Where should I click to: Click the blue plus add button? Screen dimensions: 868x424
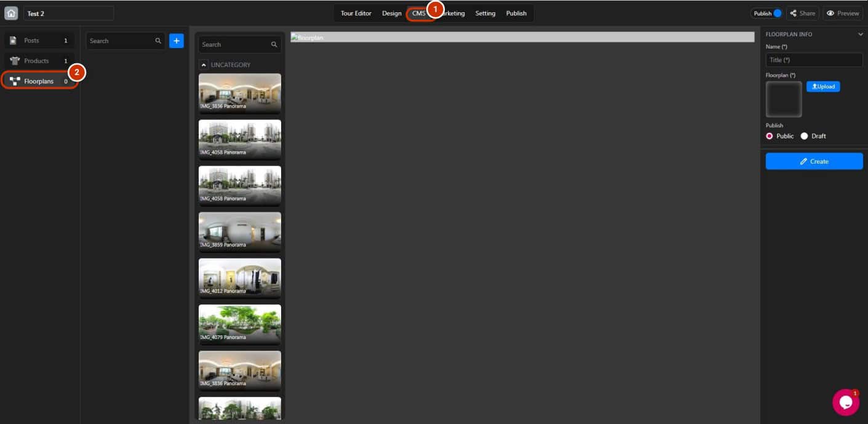[177, 41]
